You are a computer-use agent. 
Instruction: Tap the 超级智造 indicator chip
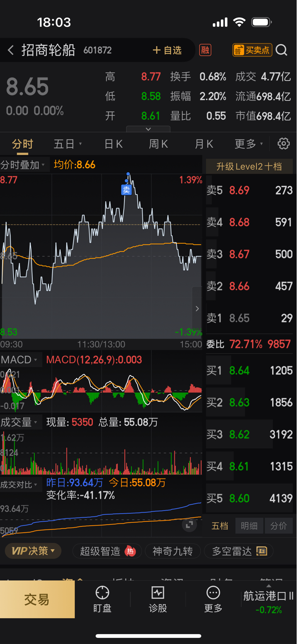[107, 551]
